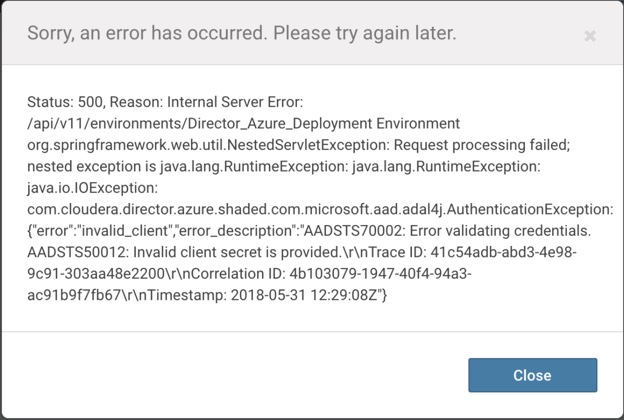Click the "java.io.IOException:" line
This screenshot has height=420, width=624.
pos(91,187)
